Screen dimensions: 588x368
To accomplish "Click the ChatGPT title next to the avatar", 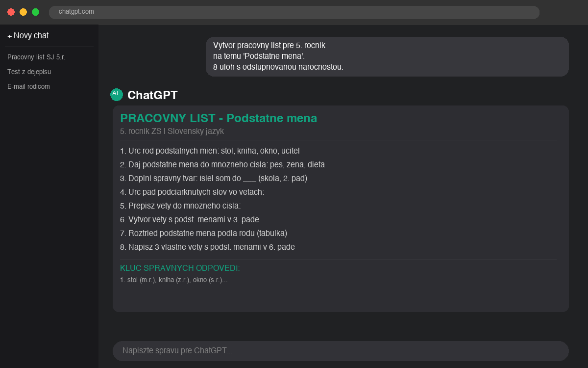I will [x=153, y=94].
